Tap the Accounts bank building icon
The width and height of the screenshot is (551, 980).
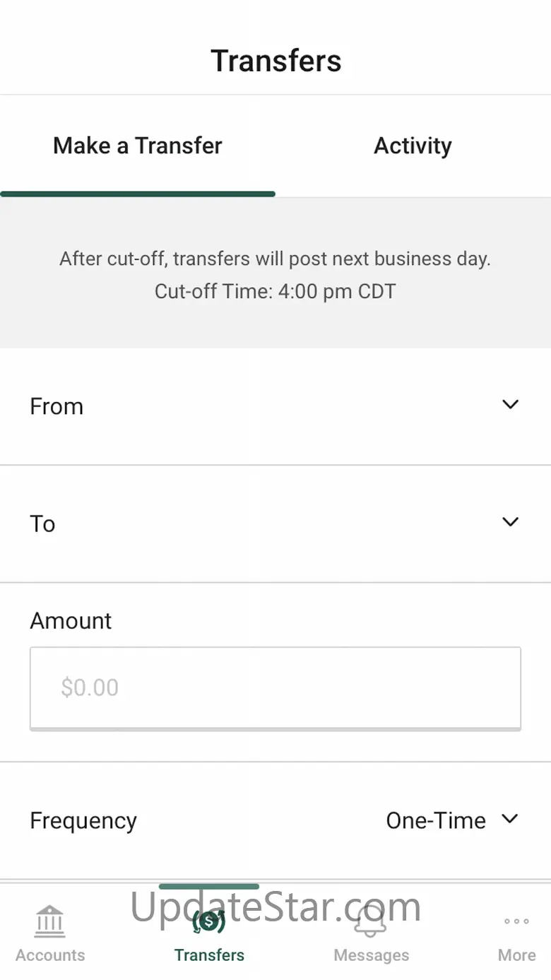click(50, 921)
